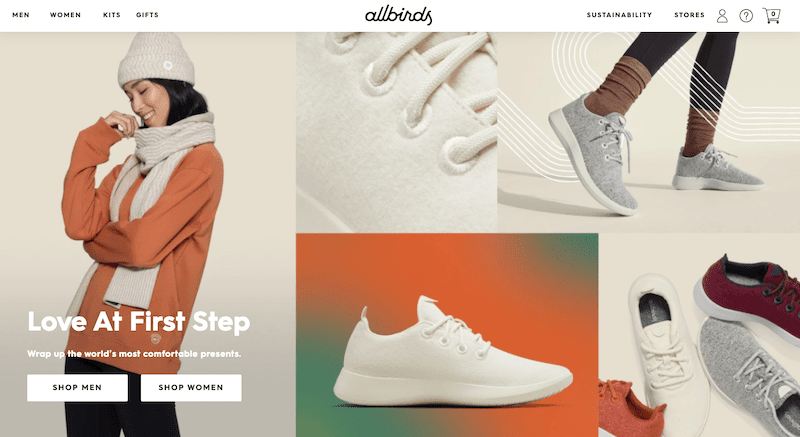Click the woman in orange sweater image
Image resolution: width=800 pixels, height=437 pixels.
pos(147,234)
